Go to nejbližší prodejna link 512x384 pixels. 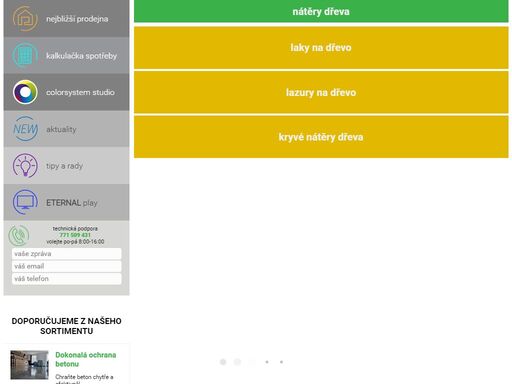77,19
